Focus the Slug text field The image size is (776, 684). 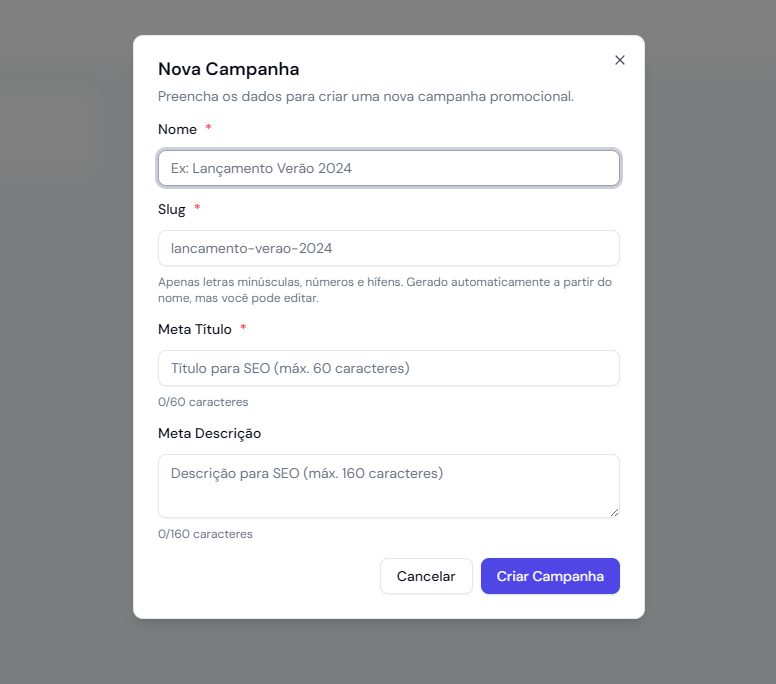coord(388,248)
